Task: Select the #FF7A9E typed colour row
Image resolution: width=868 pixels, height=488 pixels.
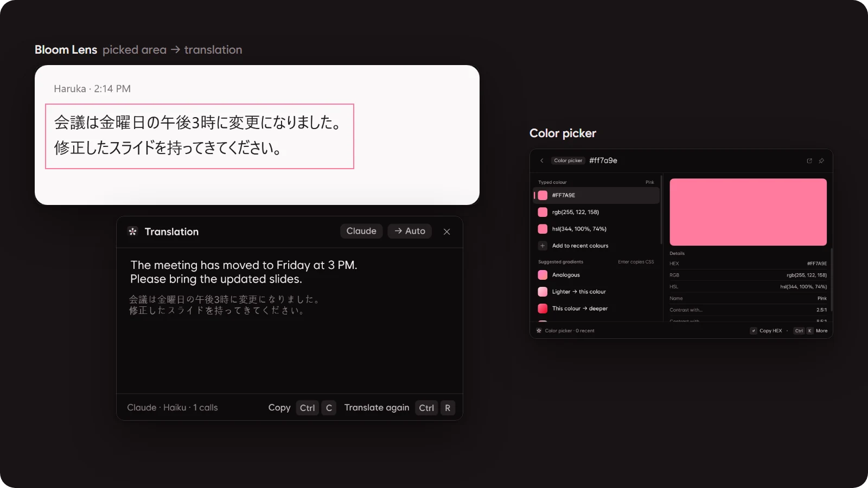Action: coord(596,195)
